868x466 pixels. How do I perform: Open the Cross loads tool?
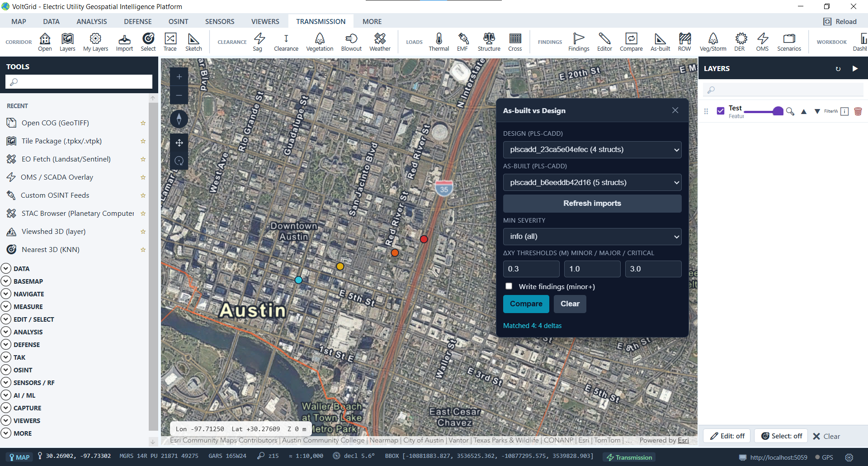515,42
